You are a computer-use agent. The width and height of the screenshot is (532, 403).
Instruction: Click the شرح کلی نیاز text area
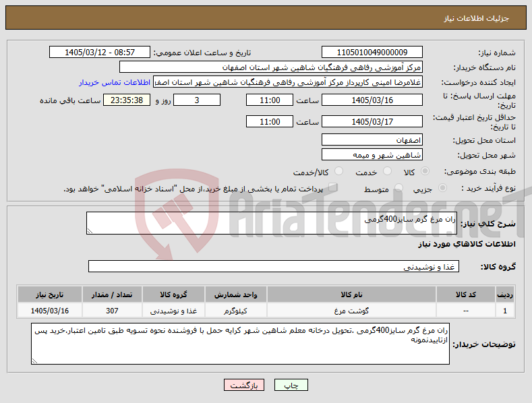[272, 223]
